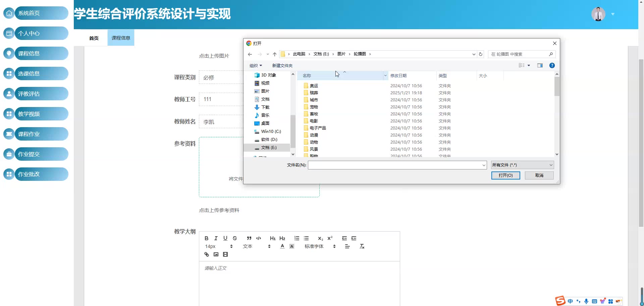The image size is (644, 306).
Task: Toggle strikethrough formatting in editor toolbar
Action: (235, 238)
